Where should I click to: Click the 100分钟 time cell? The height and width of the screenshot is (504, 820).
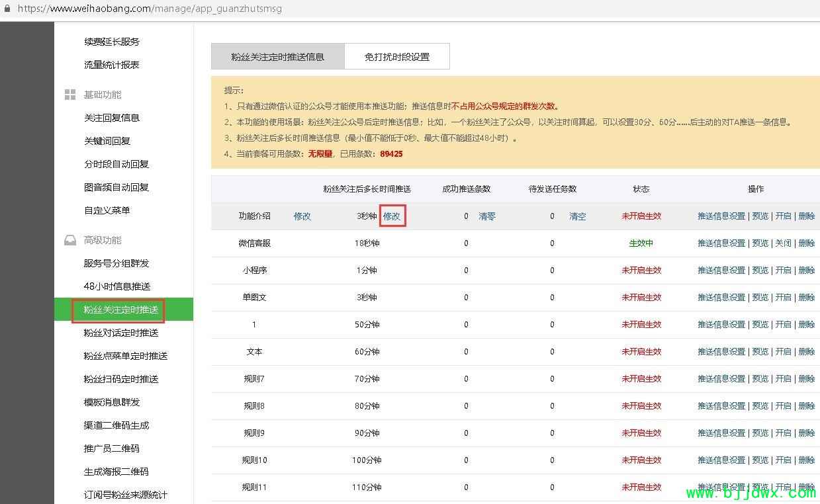(x=367, y=460)
